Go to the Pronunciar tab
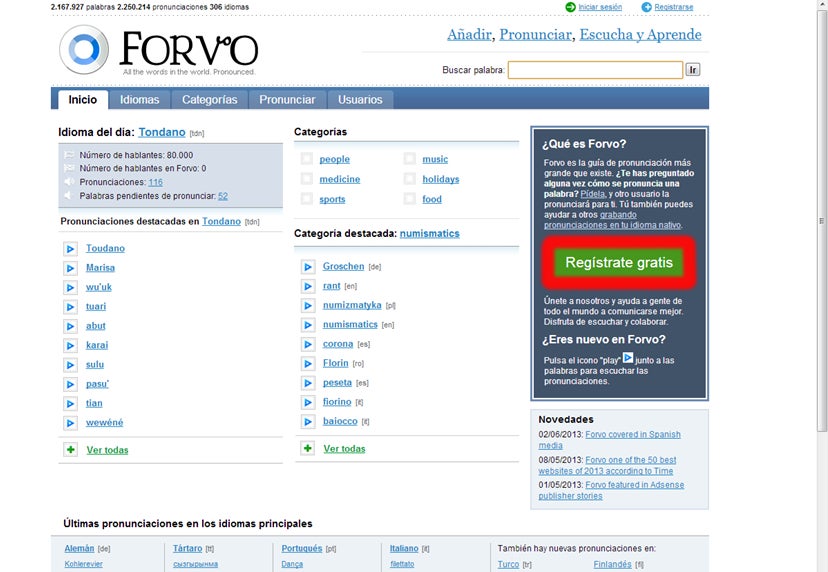 tap(287, 100)
